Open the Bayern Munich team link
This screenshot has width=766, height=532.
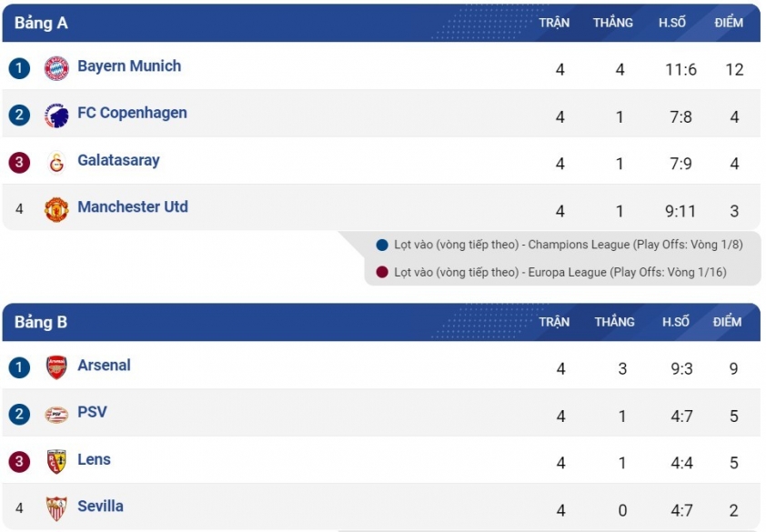(129, 66)
